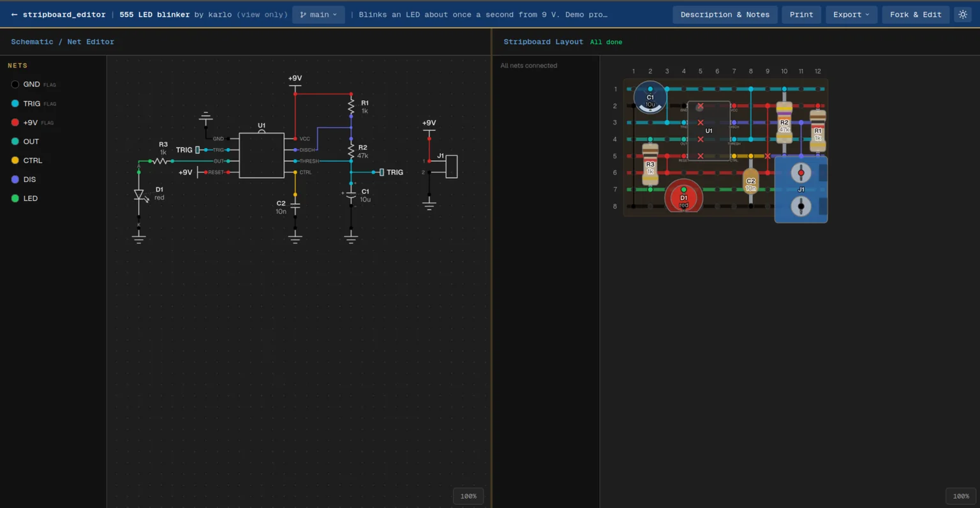
Task: Click the +9V net red swatch
Action: tap(15, 123)
